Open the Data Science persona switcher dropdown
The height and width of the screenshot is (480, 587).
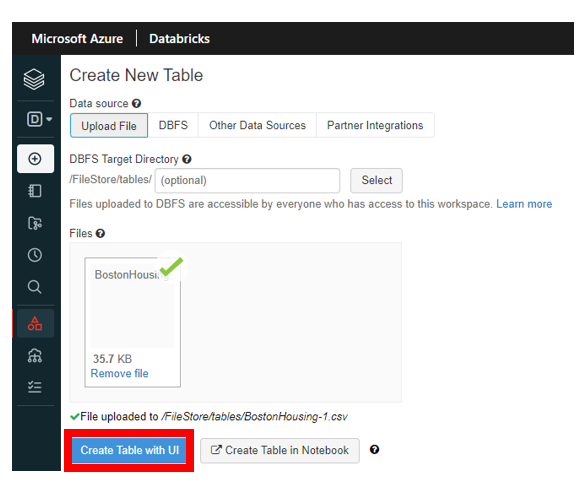[x=39, y=119]
